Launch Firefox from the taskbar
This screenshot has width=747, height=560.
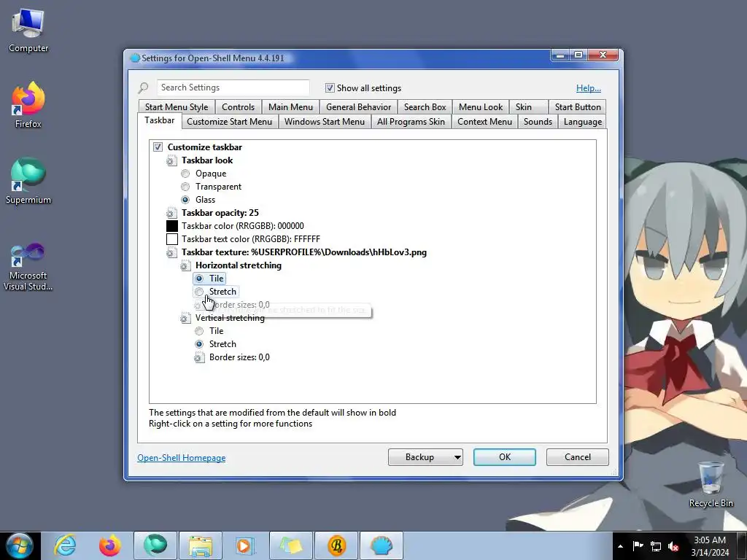[x=110, y=545]
